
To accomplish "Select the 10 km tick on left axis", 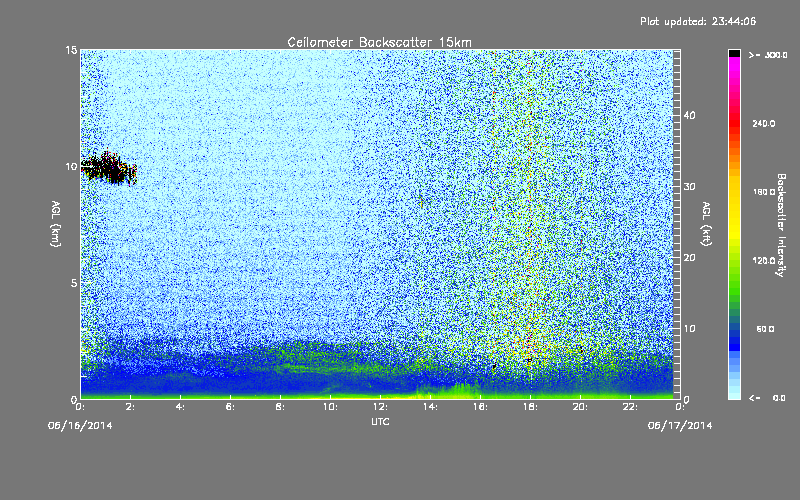I will tap(71, 166).
